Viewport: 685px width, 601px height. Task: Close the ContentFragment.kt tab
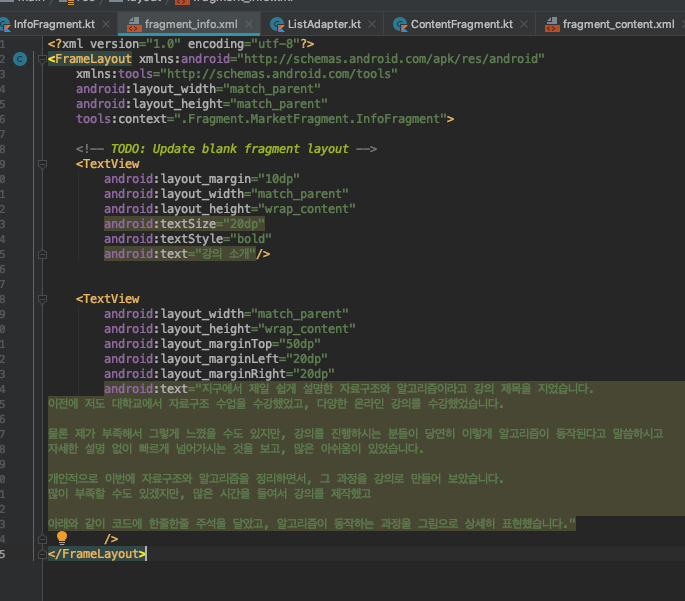point(524,24)
